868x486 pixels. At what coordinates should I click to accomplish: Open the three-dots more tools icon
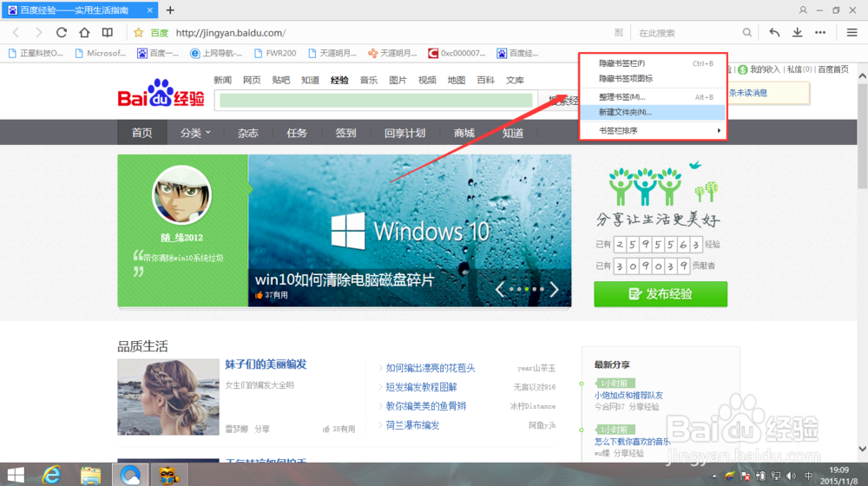820,33
